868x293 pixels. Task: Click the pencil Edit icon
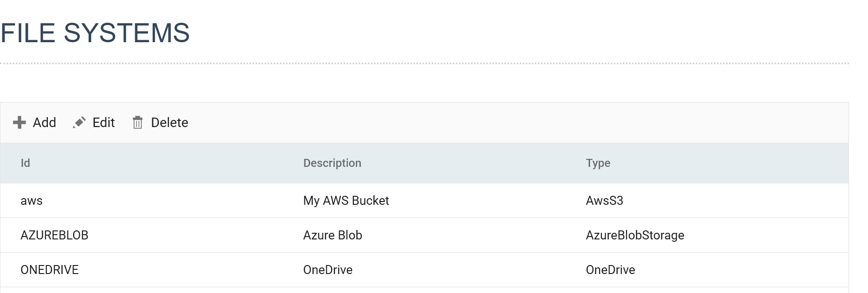tap(79, 122)
